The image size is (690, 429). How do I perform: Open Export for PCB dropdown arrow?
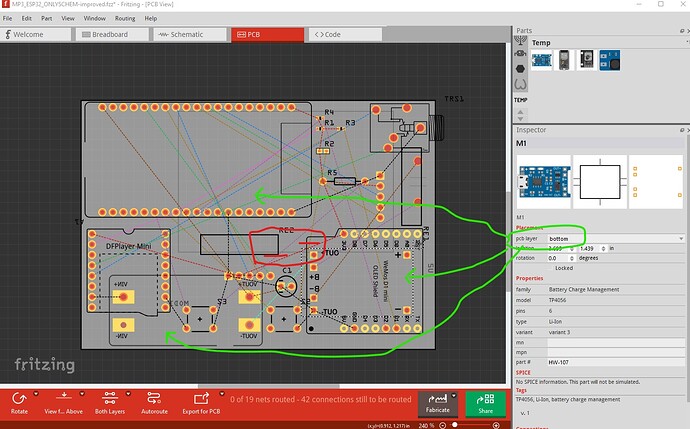pyautogui.click(x=222, y=394)
